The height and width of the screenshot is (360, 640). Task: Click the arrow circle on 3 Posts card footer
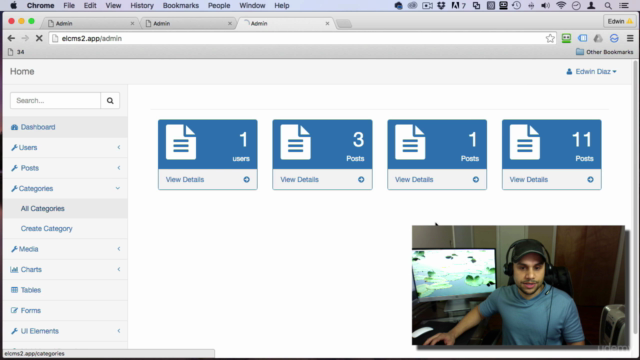[361, 180]
